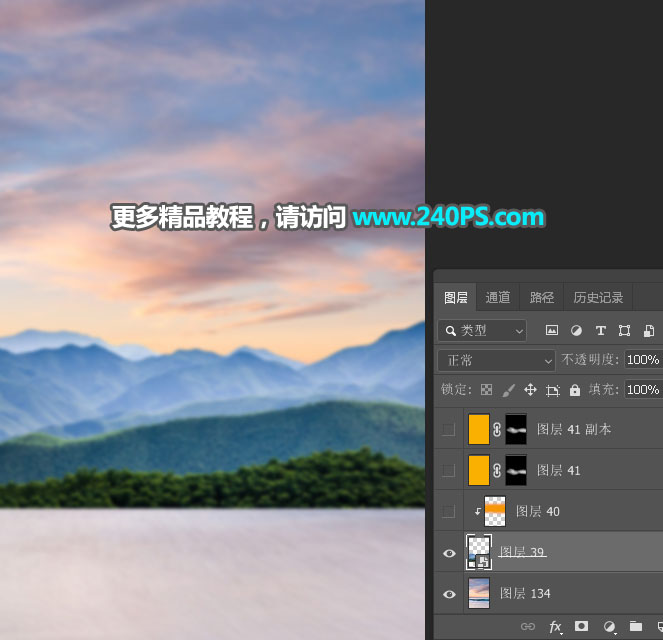
Task: Hide layer 图层 39 eye toggle
Action: 449,553
